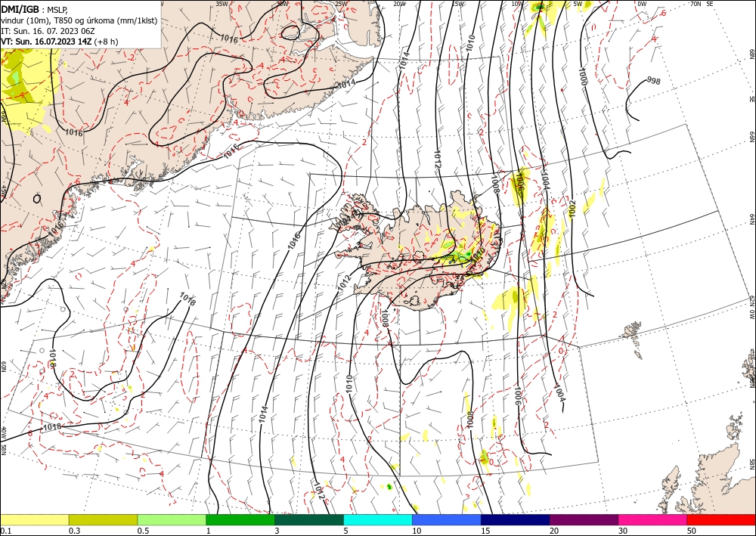Screen dimensions: 756x536
Task: Click the '998' isobar label
Action: pyautogui.click(x=654, y=80)
